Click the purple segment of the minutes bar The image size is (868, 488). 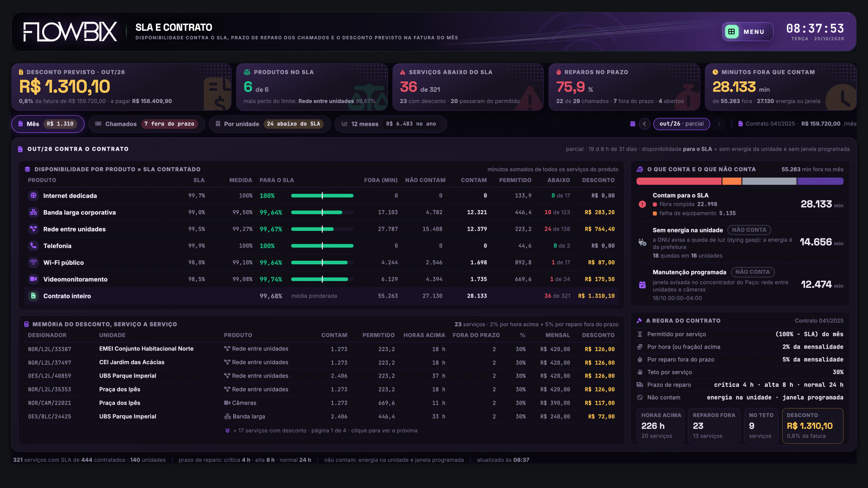820,181
